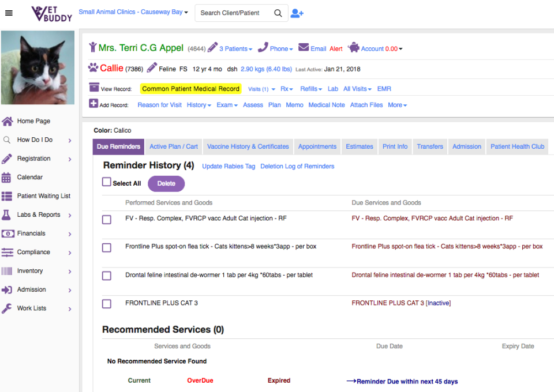
Task: Check the FV - Resp. Complex reminder checkbox
Action: point(106,220)
